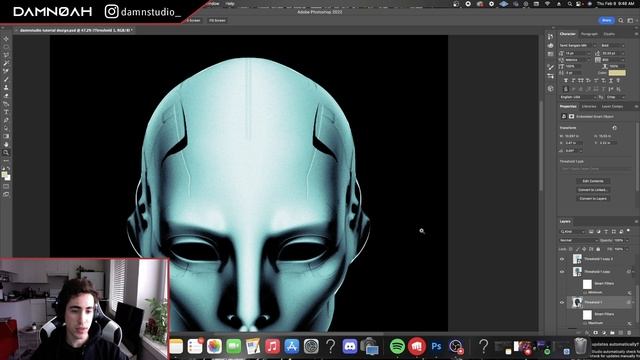
Task: Open the layer filter Kind dropdown
Action: 572,231
